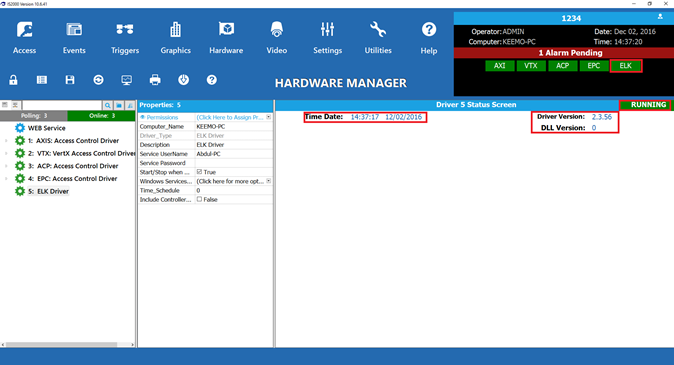Click the second small icon left of search box
674x365 pixels.
tap(15, 105)
